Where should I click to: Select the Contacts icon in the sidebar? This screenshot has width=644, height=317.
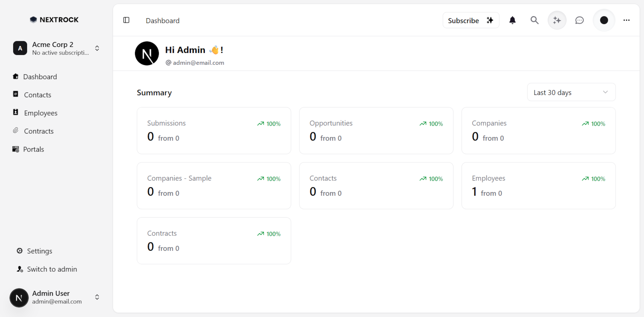[16, 94]
